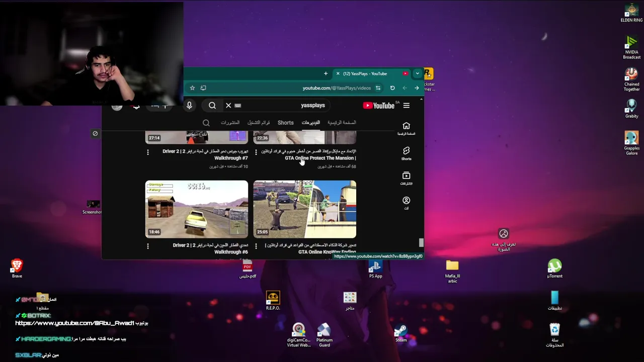This screenshot has width=644, height=362.
Task: Open site settings icon in address bar
Action: click(x=378, y=88)
